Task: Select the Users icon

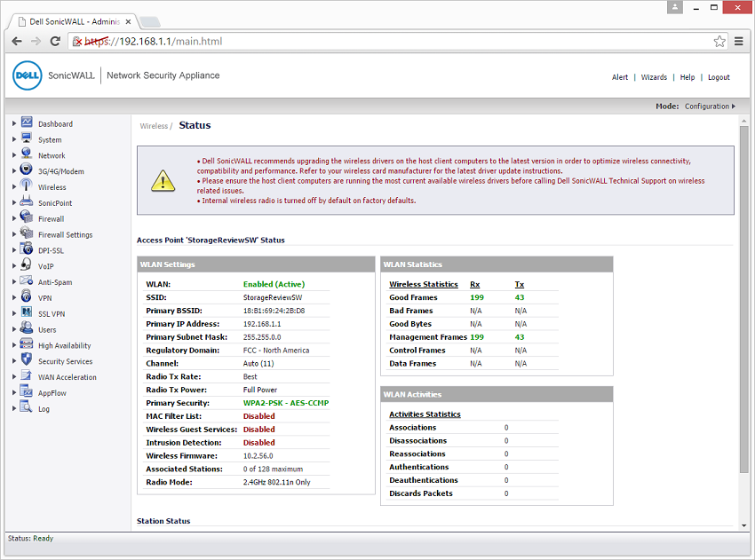Action: 27,328
